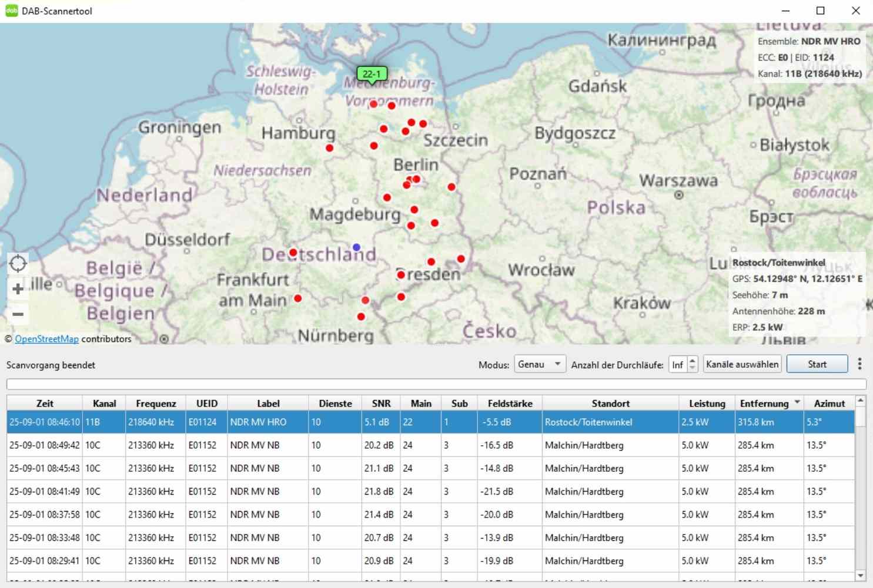Increase the Anzahl der Durchläufe value
873x588 pixels.
click(x=693, y=361)
